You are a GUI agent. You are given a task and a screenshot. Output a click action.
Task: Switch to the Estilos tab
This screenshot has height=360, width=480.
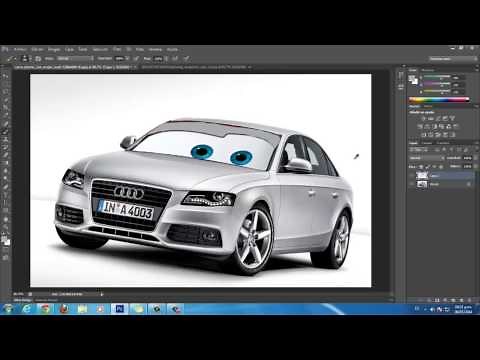click(428, 106)
